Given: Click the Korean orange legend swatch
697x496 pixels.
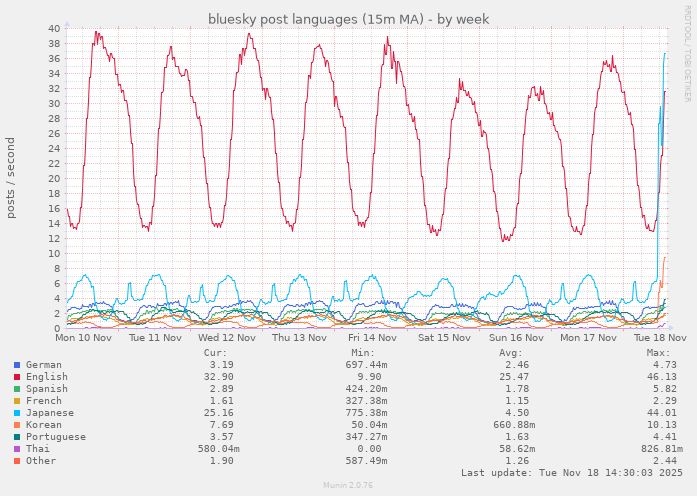Looking at the screenshot, I should click(17, 425).
